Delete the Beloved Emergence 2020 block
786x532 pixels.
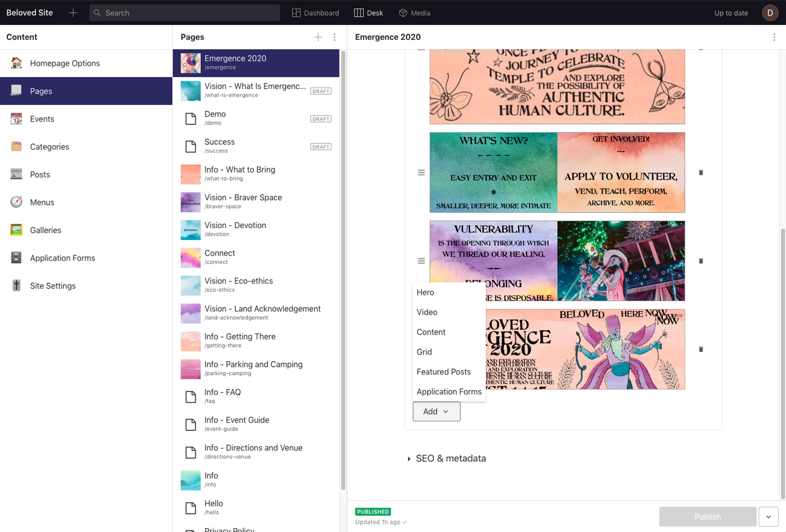(x=701, y=349)
